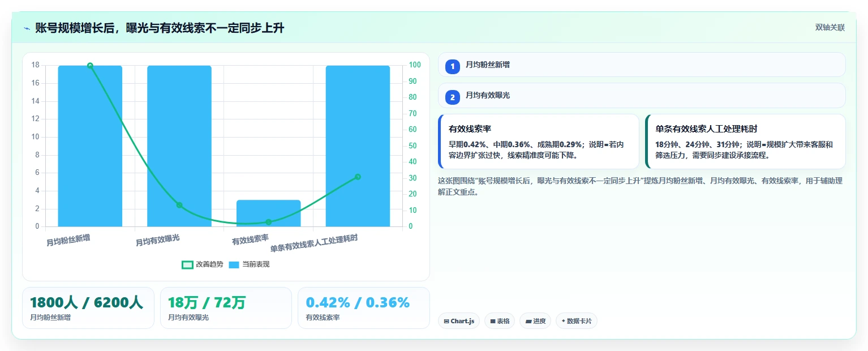Click x-axis label 单条有效线索人工处理耗时
The height and width of the screenshot is (351, 868).
314,243
